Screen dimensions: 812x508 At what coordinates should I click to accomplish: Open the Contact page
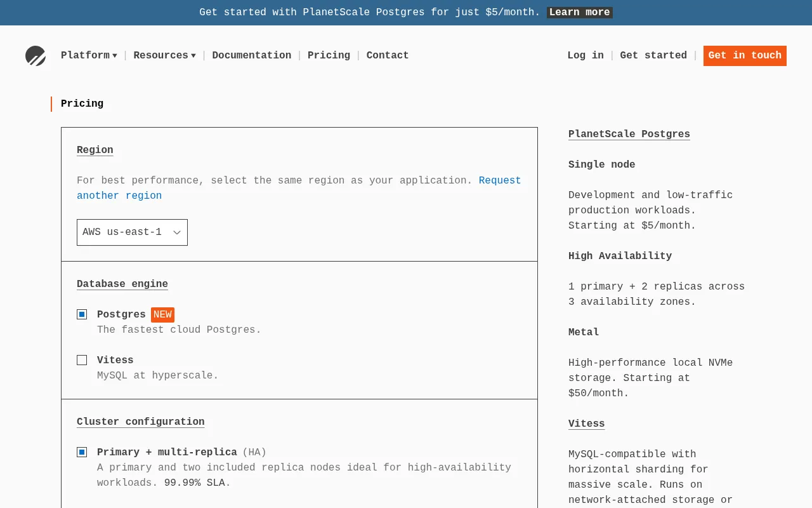(388, 56)
